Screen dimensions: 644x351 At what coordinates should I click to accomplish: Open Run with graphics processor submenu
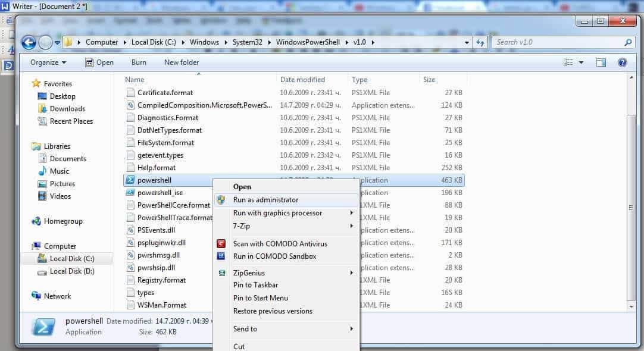pyautogui.click(x=286, y=213)
